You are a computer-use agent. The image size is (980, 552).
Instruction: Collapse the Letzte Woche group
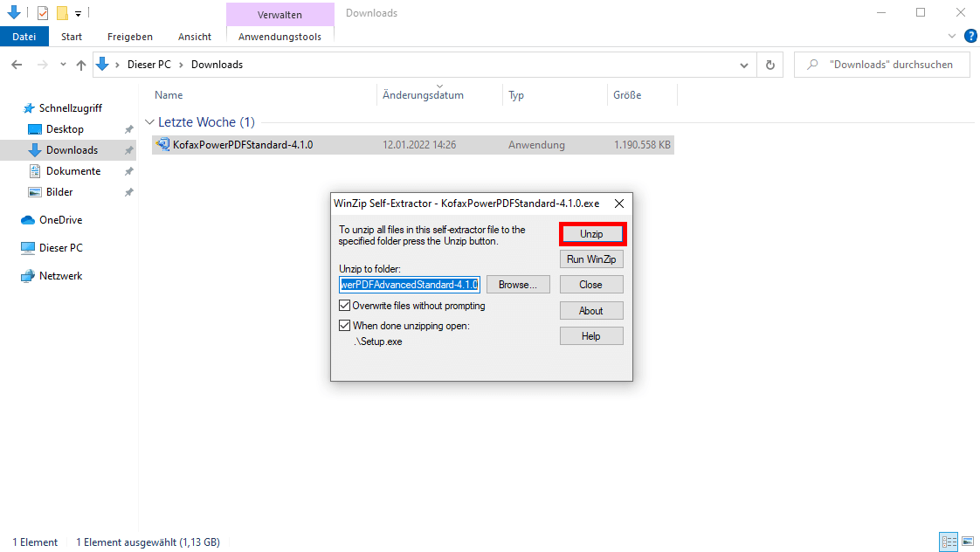(x=150, y=122)
